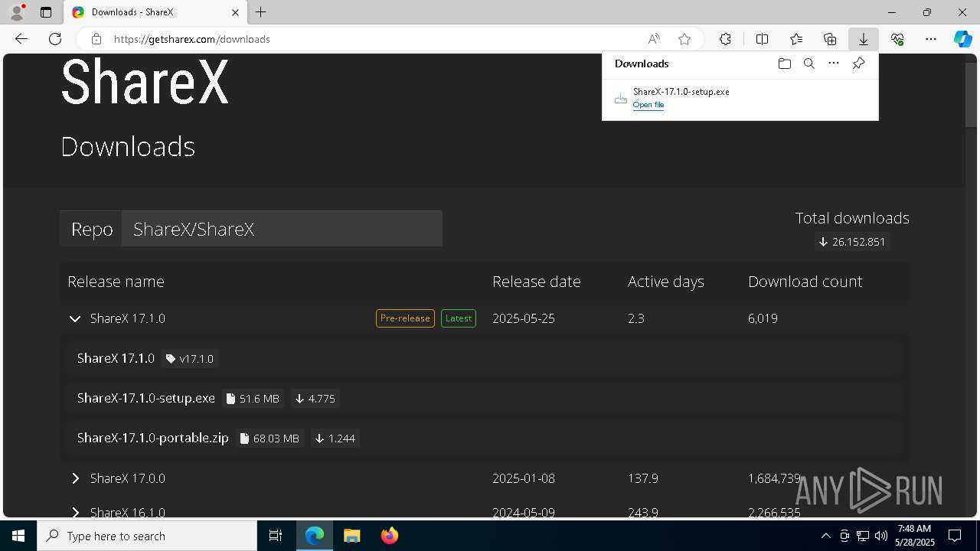Image resolution: width=980 pixels, height=551 pixels.
Task: Add page to favorites star icon
Action: [x=684, y=39]
